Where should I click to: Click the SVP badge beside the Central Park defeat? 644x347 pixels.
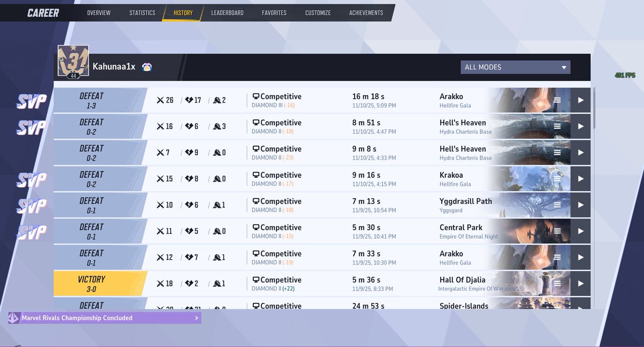pos(32,232)
